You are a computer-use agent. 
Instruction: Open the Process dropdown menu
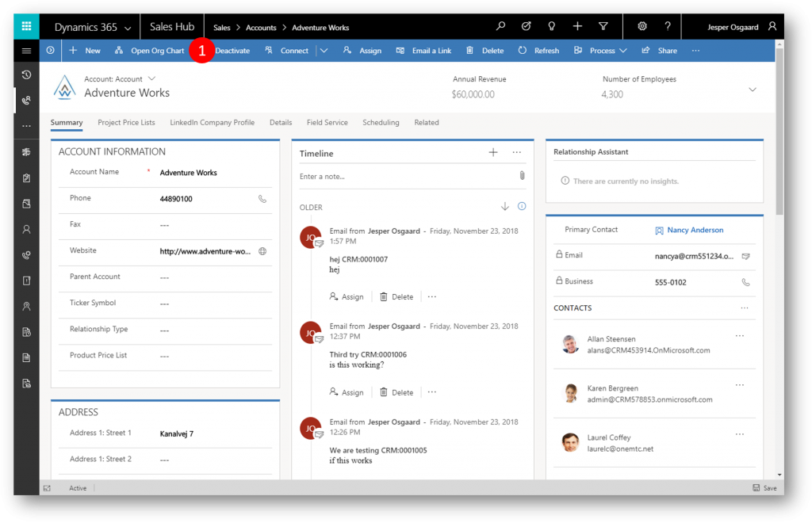point(601,51)
